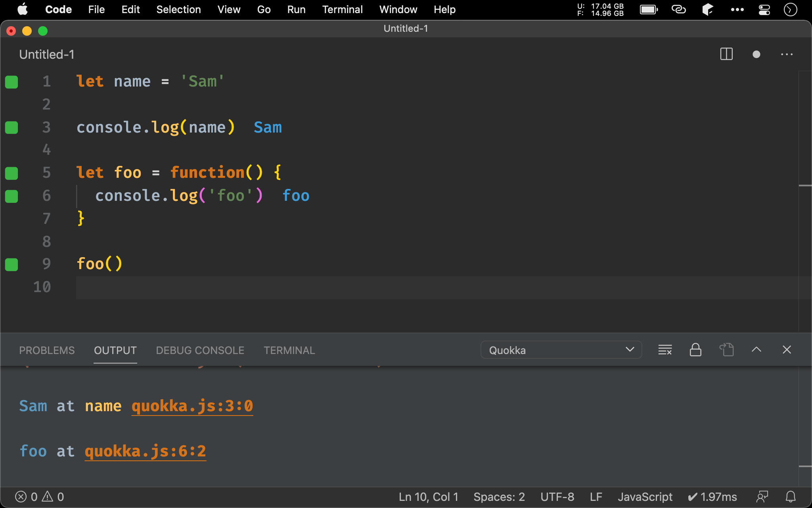Open output log in editor icon
The image size is (812, 508).
coord(726,350)
